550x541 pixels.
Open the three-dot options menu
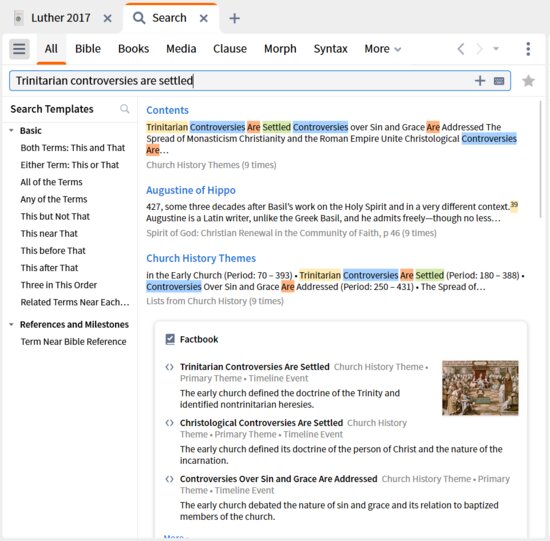[x=528, y=49]
